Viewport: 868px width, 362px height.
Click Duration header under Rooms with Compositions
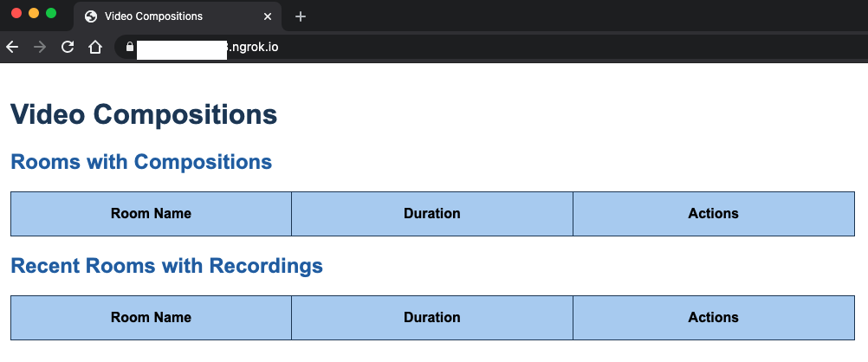pyautogui.click(x=431, y=214)
